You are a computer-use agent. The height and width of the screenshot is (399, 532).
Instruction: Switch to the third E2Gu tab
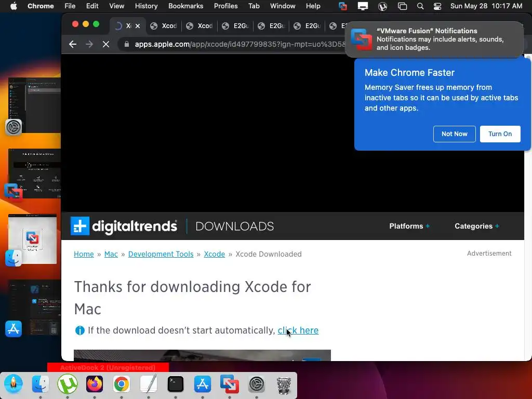(x=308, y=26)
